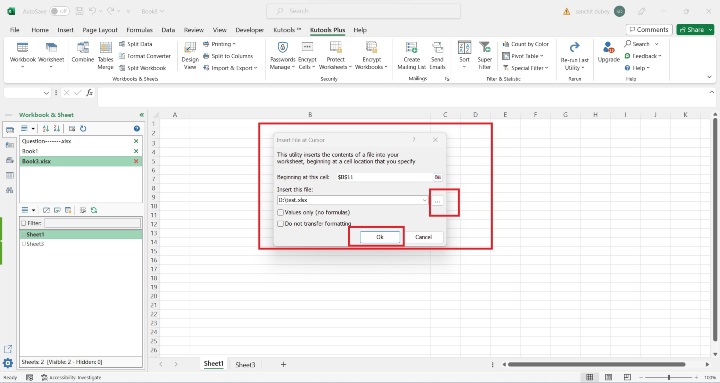Viewport: 720px width, 383px height.
Task: Open Super Filter
Action: [x=484, y=55]
